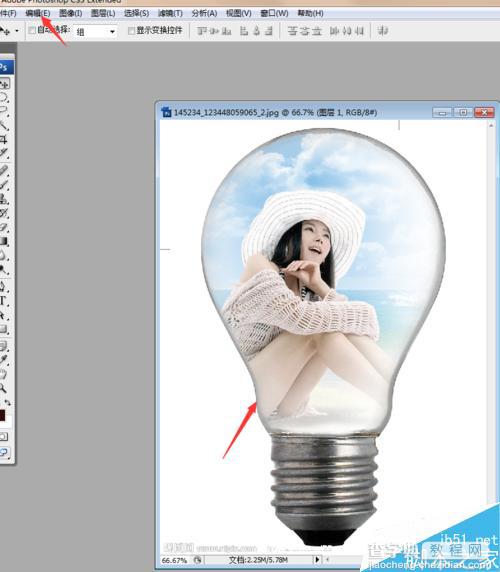Click Align Vertical Centers in options bar
The image size is (500, 572).
[215, 31]
